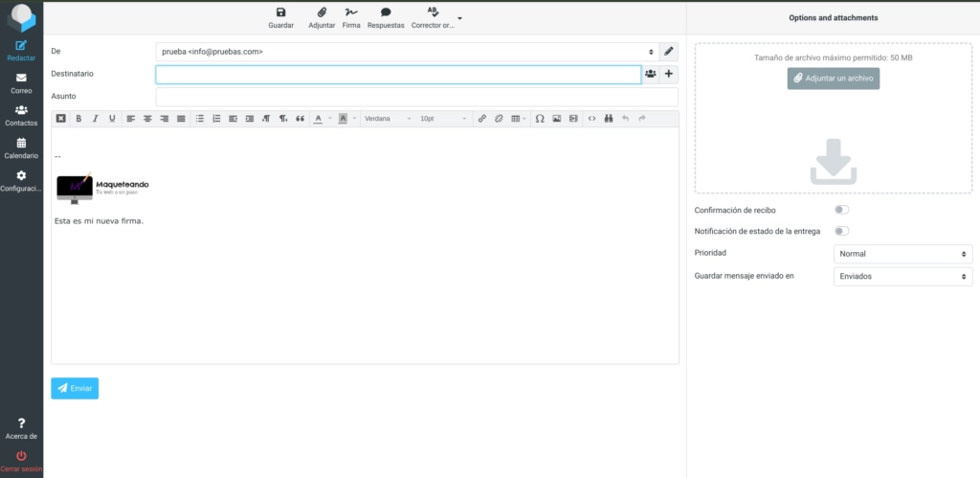
Task: Open the Firma signature tool
Action: pos(351,17)
